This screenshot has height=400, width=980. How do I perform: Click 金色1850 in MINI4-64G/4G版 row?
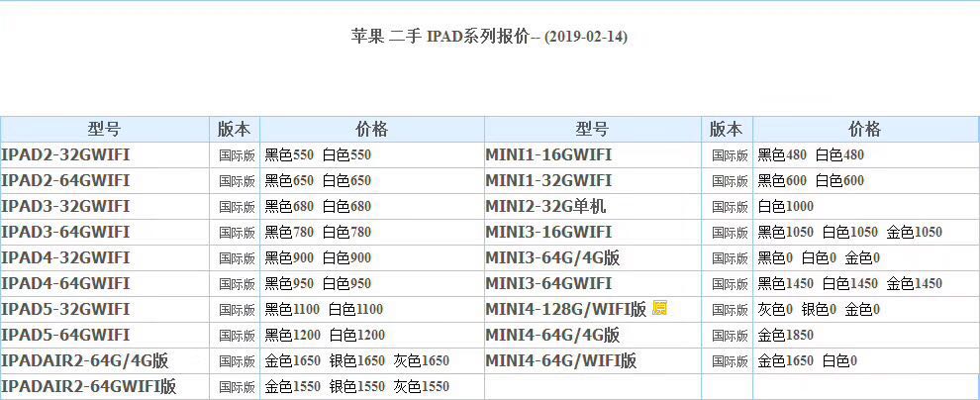click(x=786, y=335)
